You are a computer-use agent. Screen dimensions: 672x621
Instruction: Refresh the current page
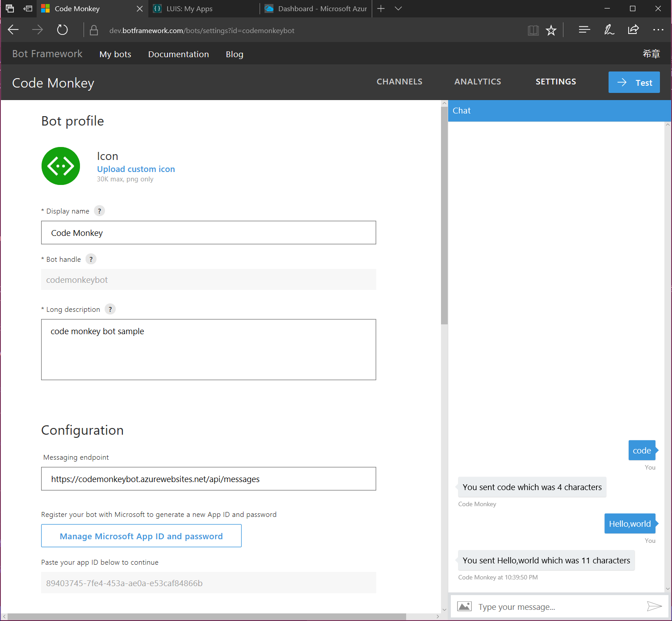pos(62,29)
